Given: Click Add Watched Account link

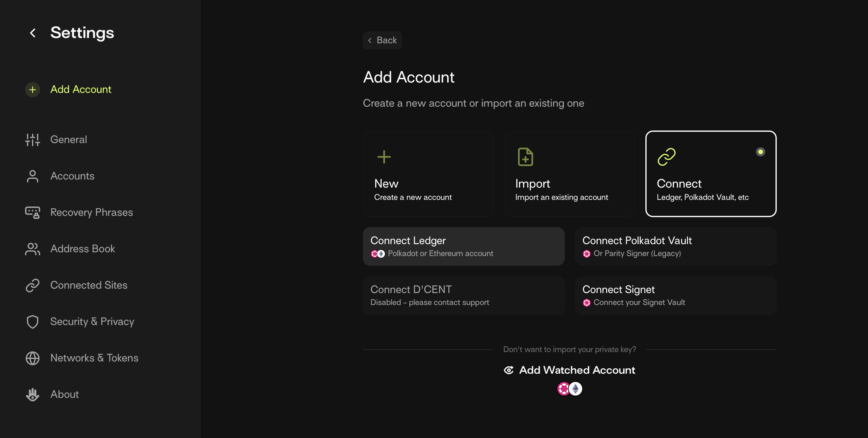Looking at the screenshot, I should point(577,370).
